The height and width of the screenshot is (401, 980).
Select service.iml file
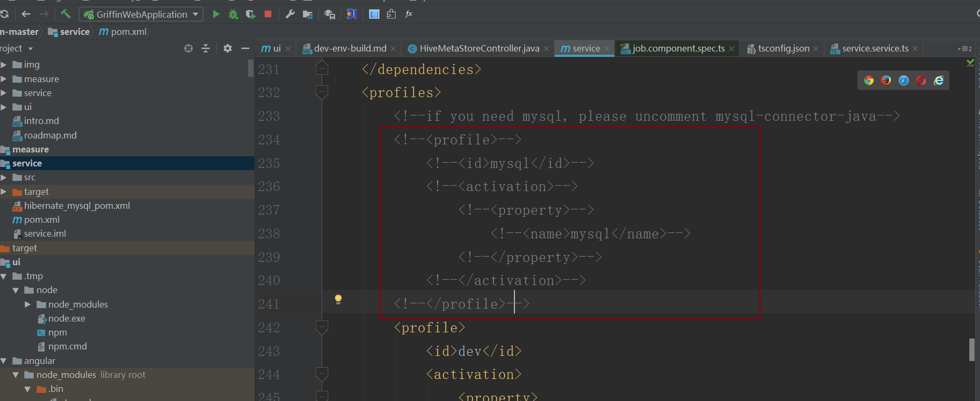click(x=39, y=234)
